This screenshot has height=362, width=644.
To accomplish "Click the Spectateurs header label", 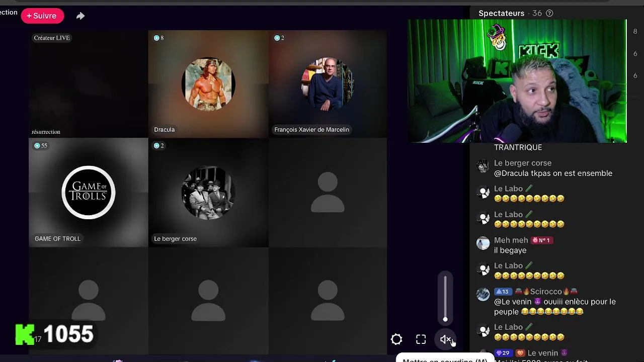I will point(501,13).
